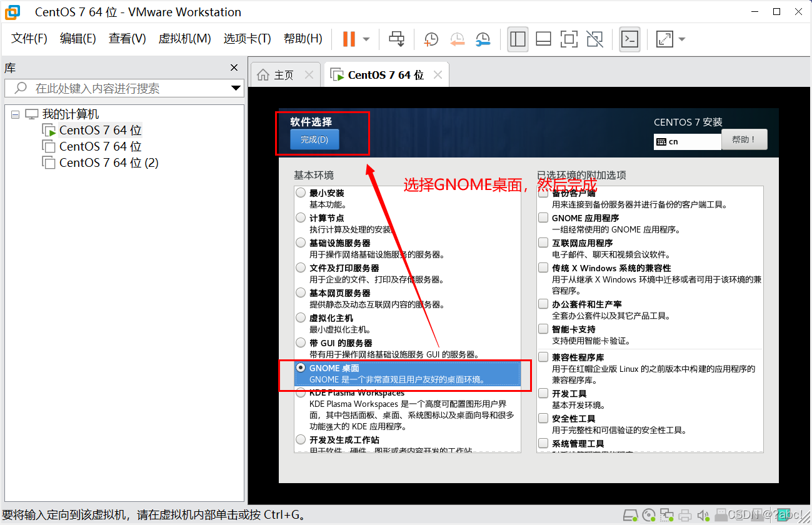Collapse the 我的计算机 tree node
Screen dimensions: 812x525
pyautogui.click(x=15, y=115)
